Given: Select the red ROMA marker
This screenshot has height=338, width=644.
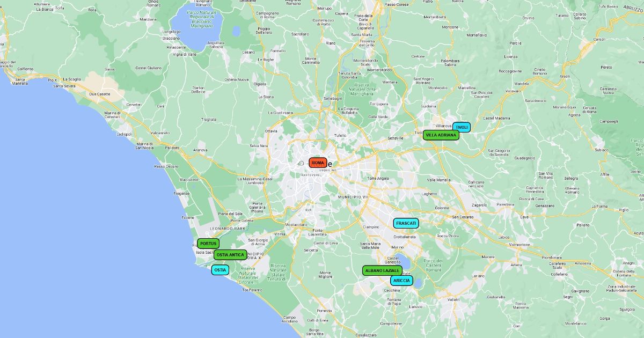Looking at the screenshot, I should click(318, 163).
